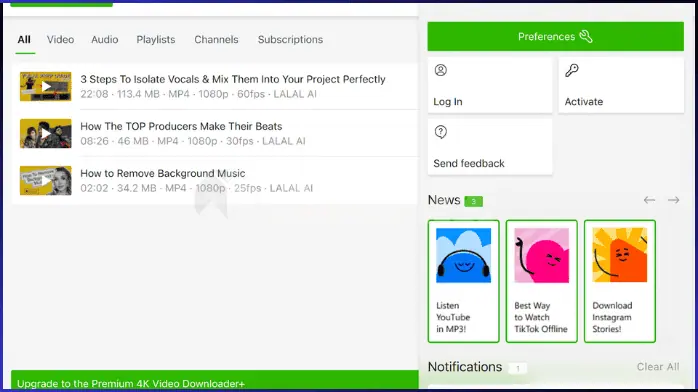The height and width of the screenshot is (392, 698).
Task: Click the Notifications heading
Action: coord(465,367)
